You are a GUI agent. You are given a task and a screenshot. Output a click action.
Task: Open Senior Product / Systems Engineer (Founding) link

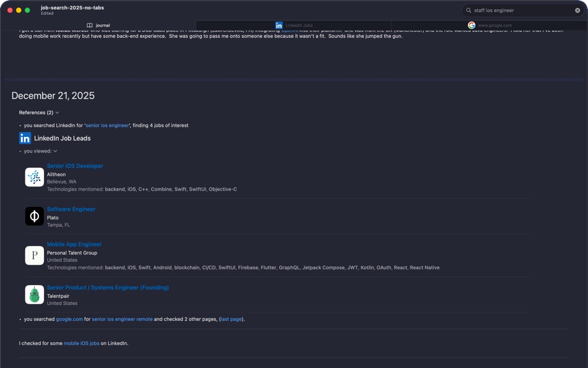point(108,287)
